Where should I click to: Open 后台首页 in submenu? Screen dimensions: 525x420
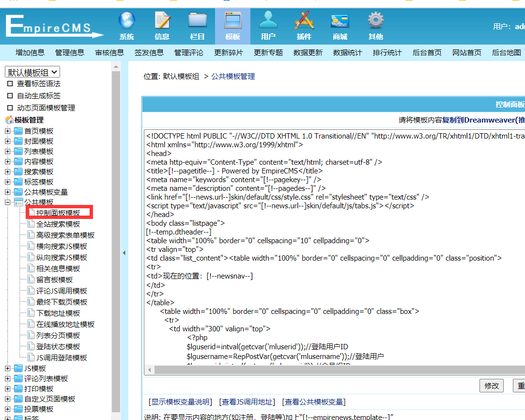point(427,53)
